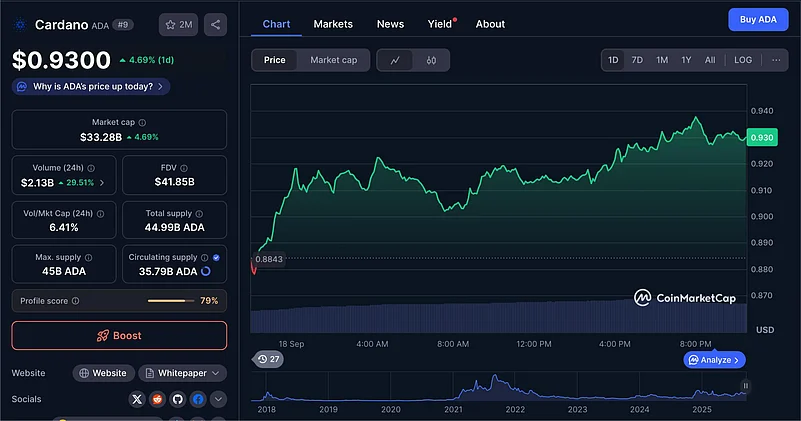The height and width of the screenshot is (421, 801).
Task: Set chart range to 1D
Action: pos(613,60)
